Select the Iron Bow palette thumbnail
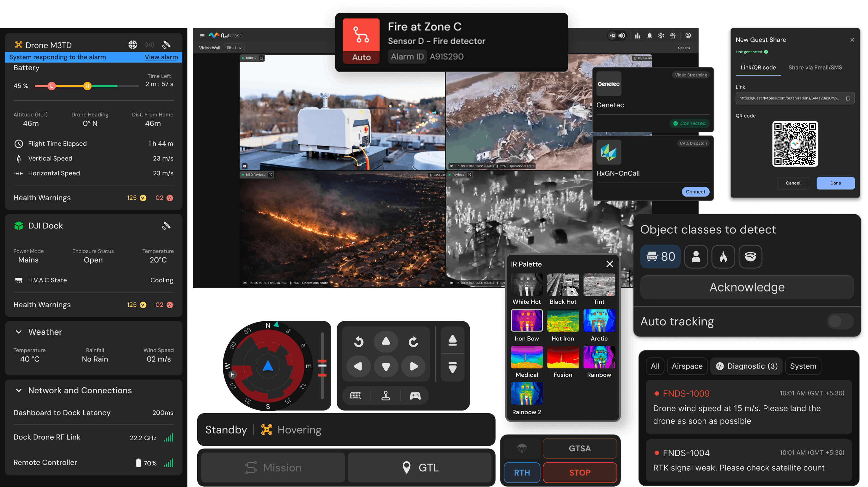Screen dimensions: 868x487 526,321
